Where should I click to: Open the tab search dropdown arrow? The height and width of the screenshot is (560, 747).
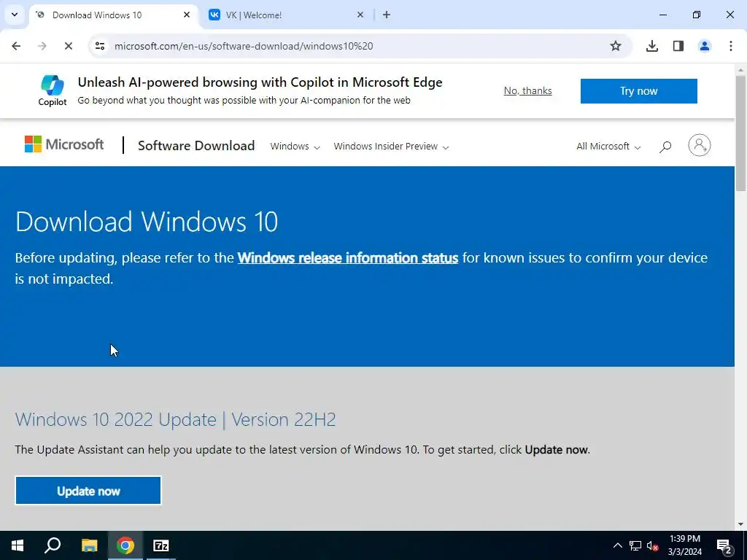(15, 15)
